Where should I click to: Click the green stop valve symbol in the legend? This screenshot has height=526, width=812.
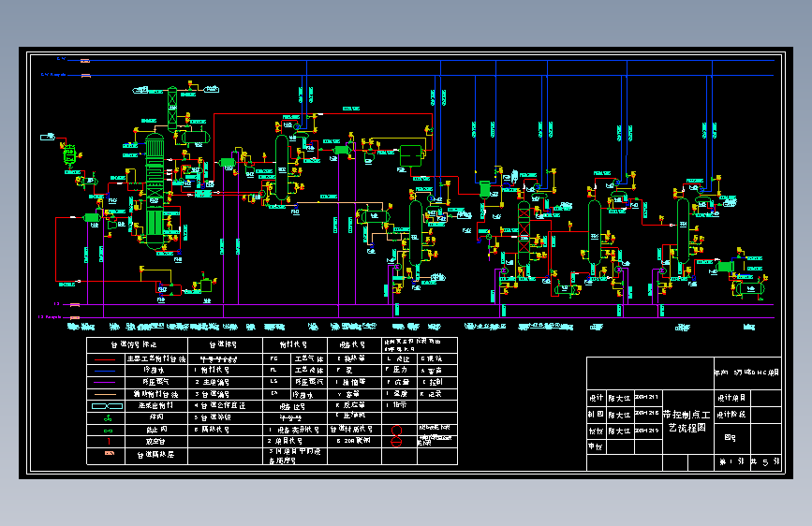(108, 431)
